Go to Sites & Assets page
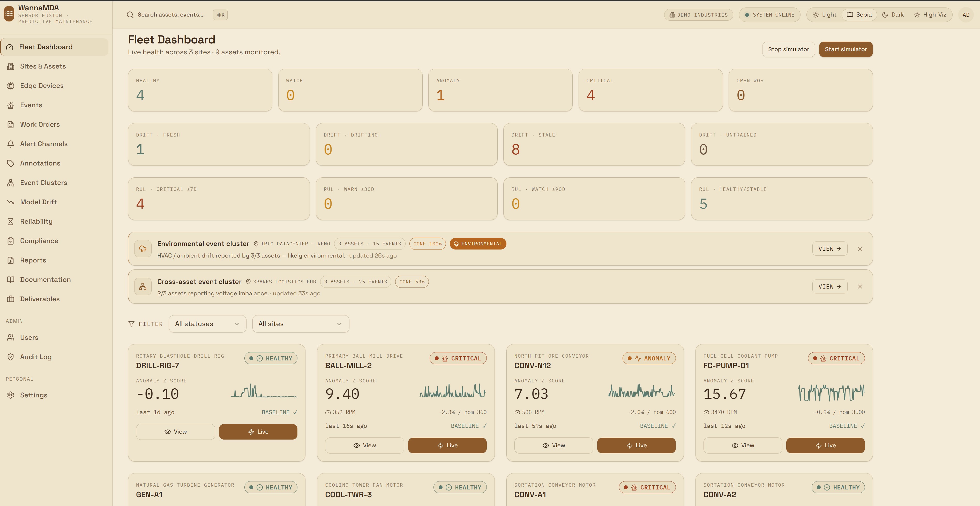This screenshot has height=506, width=980. coord(54,66)
